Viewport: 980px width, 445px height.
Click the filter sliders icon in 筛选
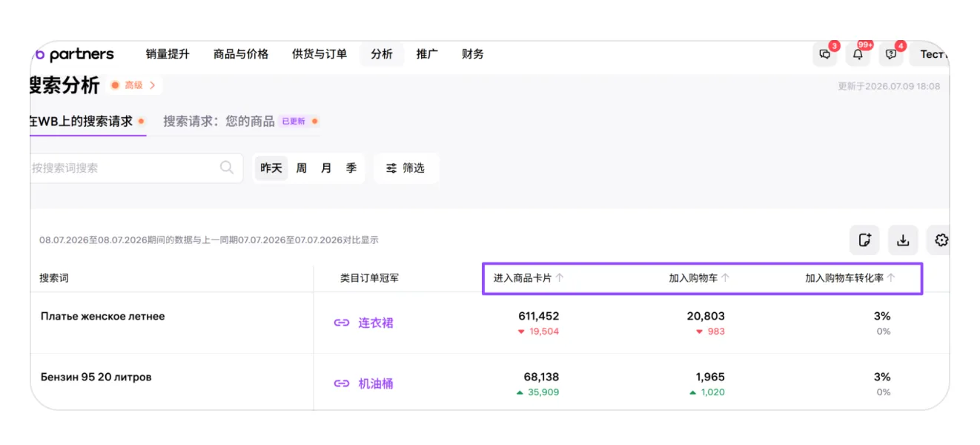(x=391, y=168)
